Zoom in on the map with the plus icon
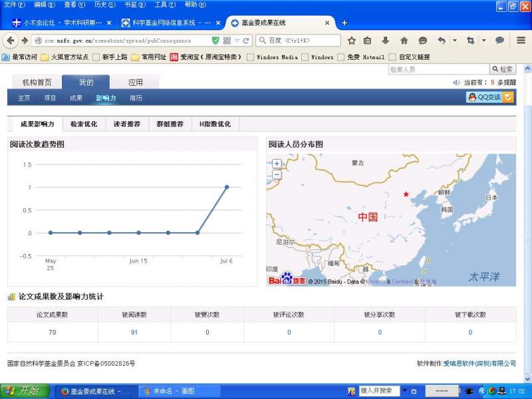The image size is (532, 399). (277, 163)
